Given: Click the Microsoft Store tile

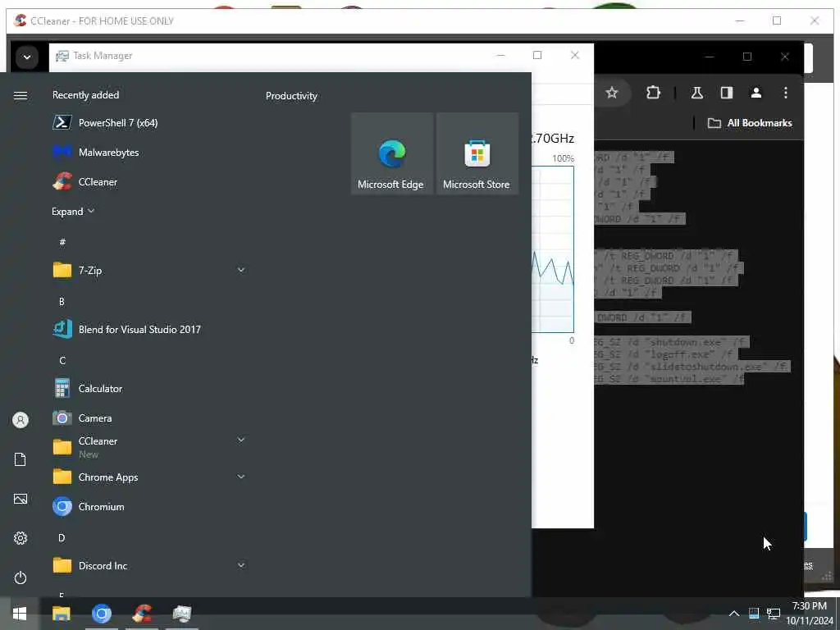Looking at the screenshot, I should (x=477, y=153).
